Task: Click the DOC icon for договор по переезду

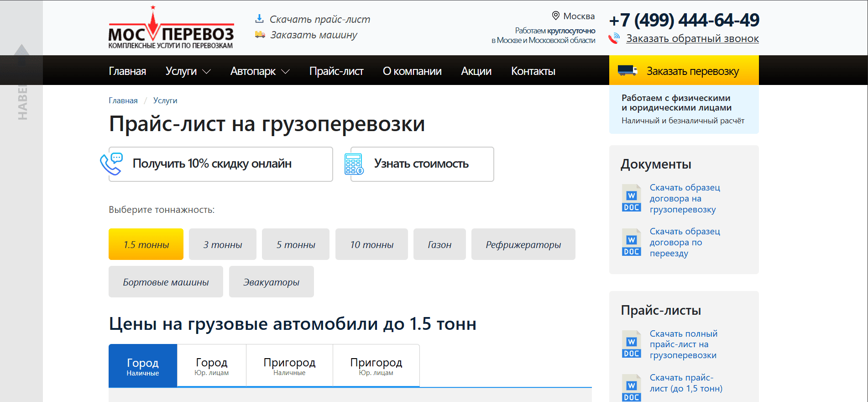Action: click(632, 242)
